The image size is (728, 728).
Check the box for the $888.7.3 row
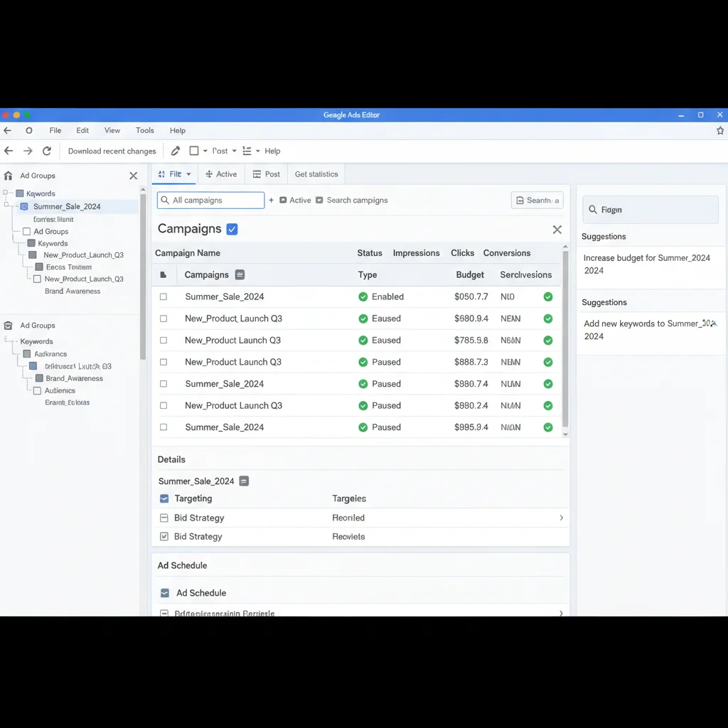click(x=164, y=362)
